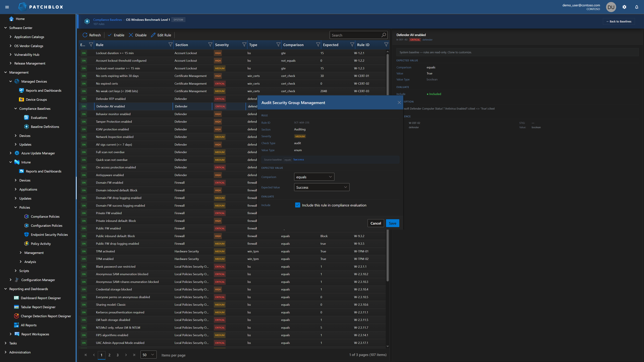Click Save in the dialog

[392, 223]
